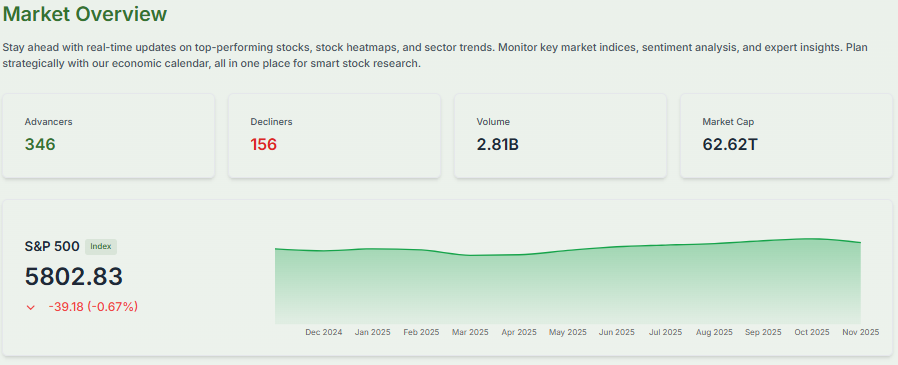Click the Jun 2025 axis label
Screen dimensions: 898x365
(x=617, y=332)
